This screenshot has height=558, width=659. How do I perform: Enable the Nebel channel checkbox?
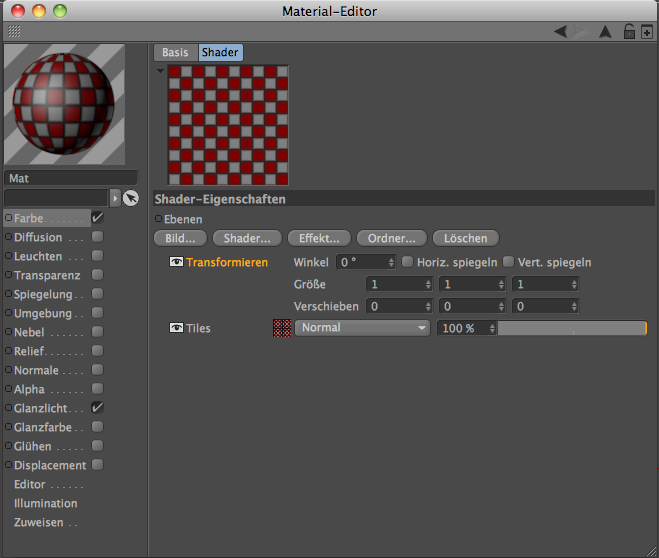coord(97,332)
